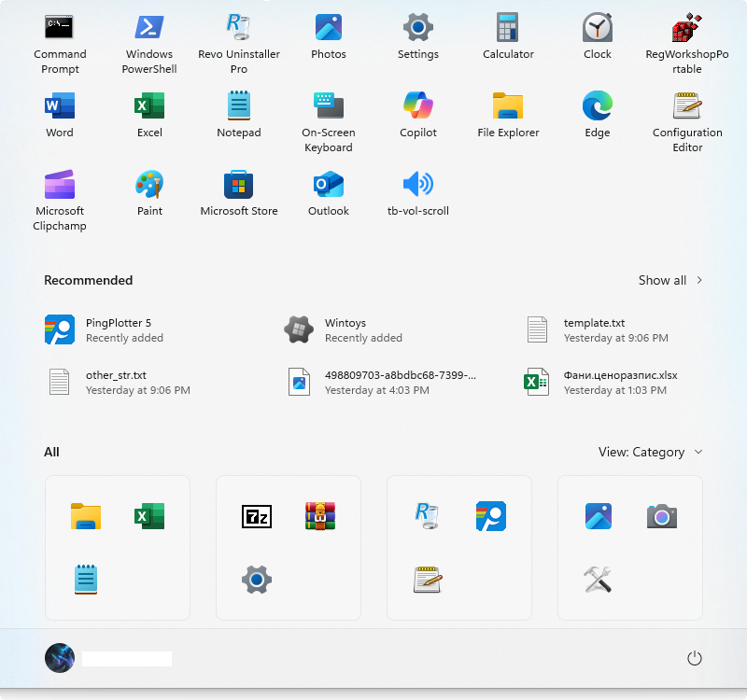Screen dimensions: 747x700
Task: Open the user account avatar
Action: pyautogui.click(x=60, y=658)
